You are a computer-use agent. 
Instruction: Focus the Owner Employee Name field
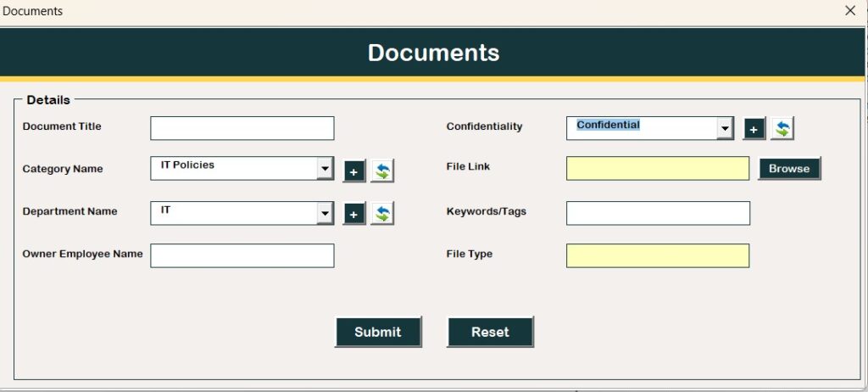242,255
